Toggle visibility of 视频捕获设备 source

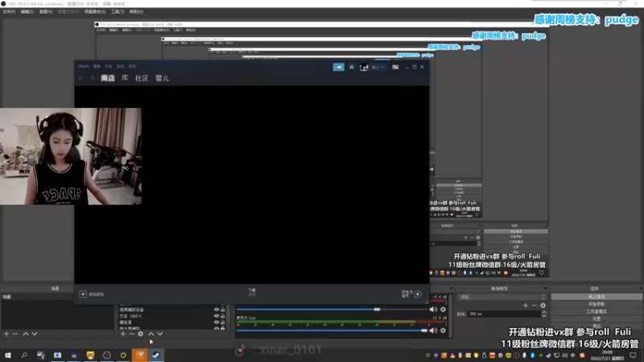click(x=217, y=310)
